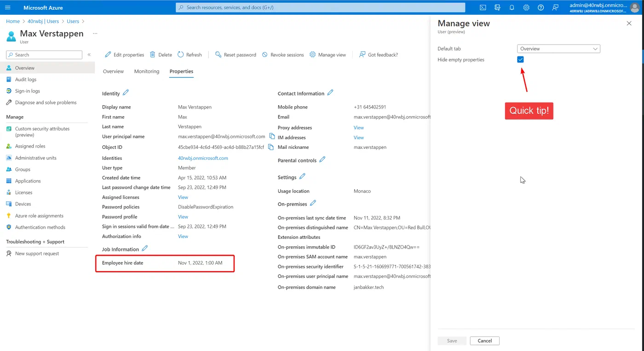
Task: Select the Properties tab
Action: click(x=181, y=72)
